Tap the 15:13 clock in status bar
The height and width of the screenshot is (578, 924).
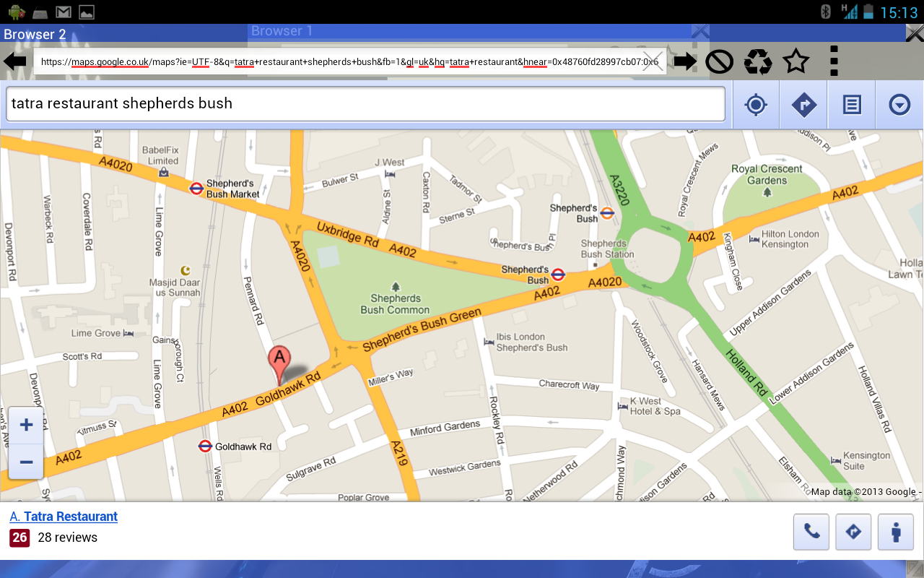(898, 12)
